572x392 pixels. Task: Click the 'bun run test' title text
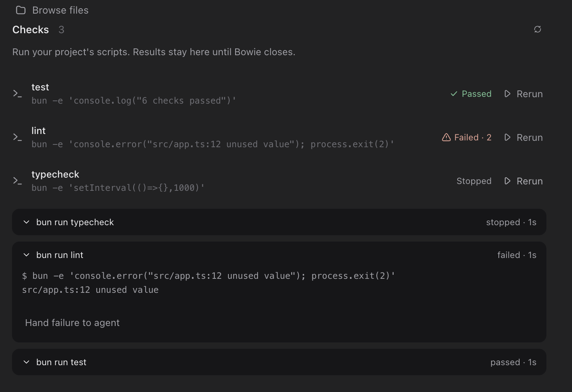tap(61, 362)
